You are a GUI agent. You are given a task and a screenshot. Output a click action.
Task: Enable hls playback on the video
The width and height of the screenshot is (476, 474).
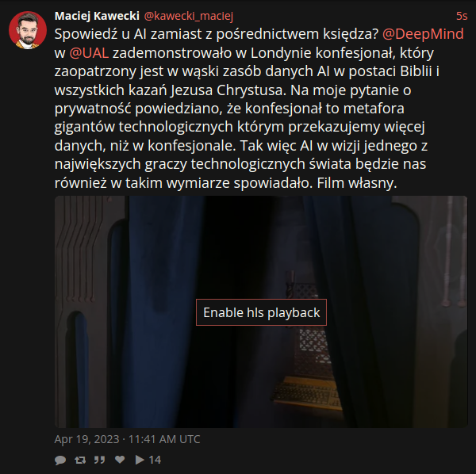[x=261, y=312]
